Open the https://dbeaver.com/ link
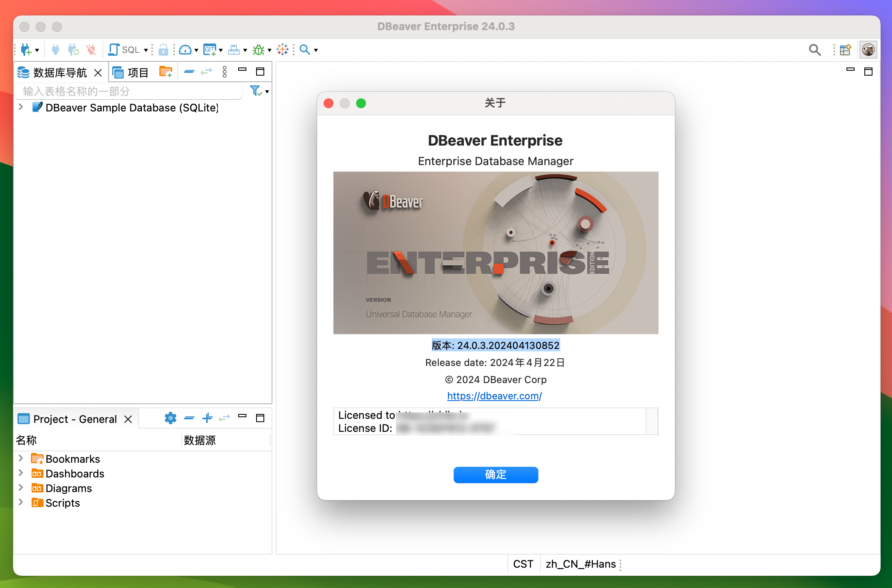Image resolution: width=892 pixels, height=588 pixels. point(494,396)
